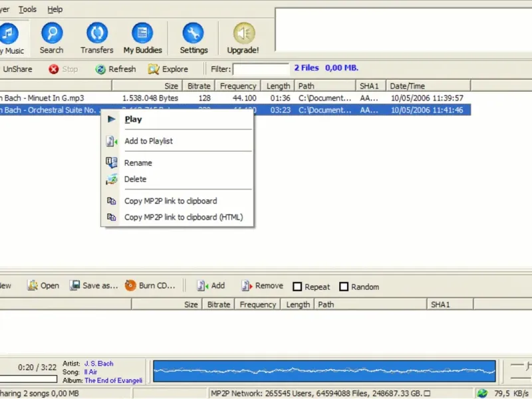532x399 pixels.
Task: Click the Burn CD icon
Action: click(x=130, y=286)
